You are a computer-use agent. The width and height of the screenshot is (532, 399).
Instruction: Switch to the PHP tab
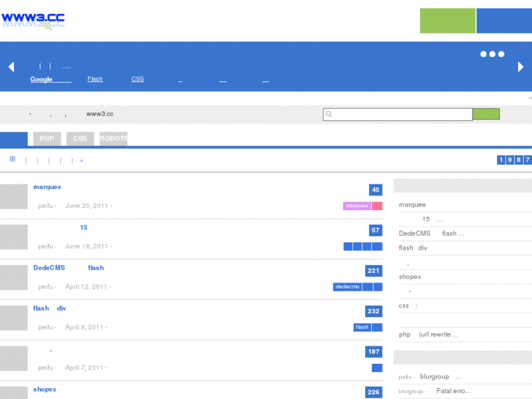pyautogui.click(x=47, y=138)
